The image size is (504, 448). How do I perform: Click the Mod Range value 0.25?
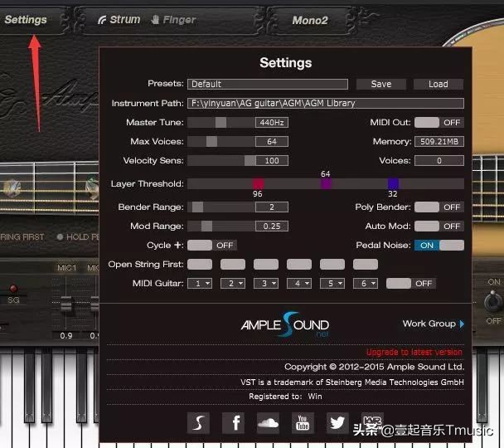[272, 226]
